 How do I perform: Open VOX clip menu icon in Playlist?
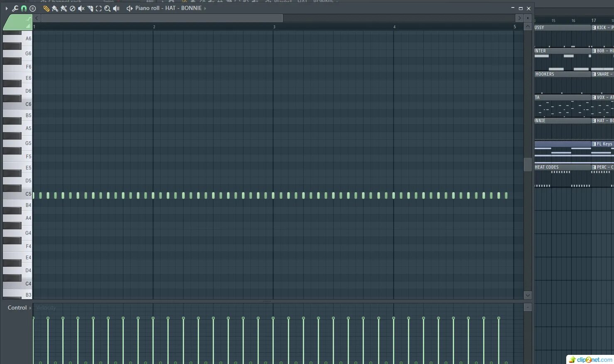(594, 97)
